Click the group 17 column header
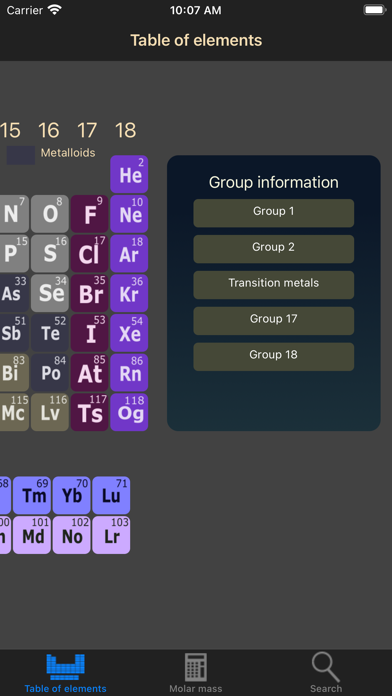 pos(87,130)
